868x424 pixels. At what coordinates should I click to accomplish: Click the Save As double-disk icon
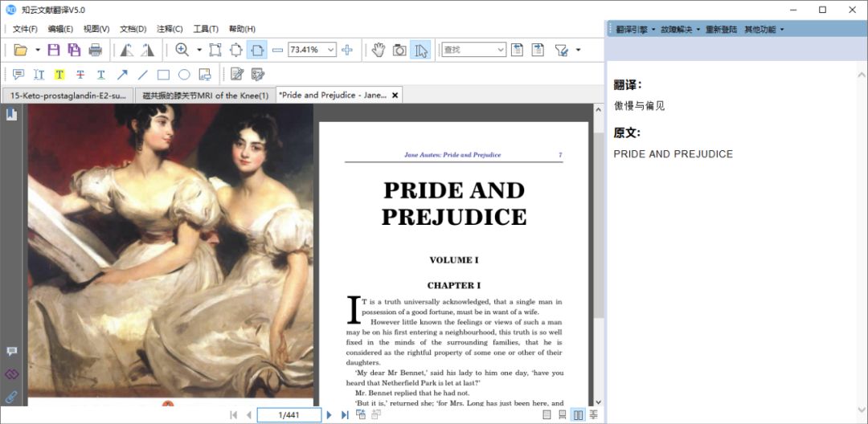point(74,51)
